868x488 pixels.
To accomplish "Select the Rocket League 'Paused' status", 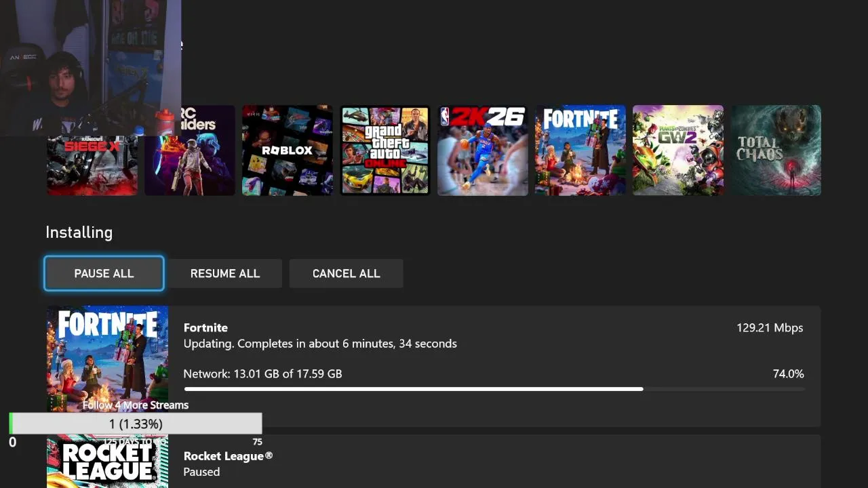I will (x=201, y=472).
